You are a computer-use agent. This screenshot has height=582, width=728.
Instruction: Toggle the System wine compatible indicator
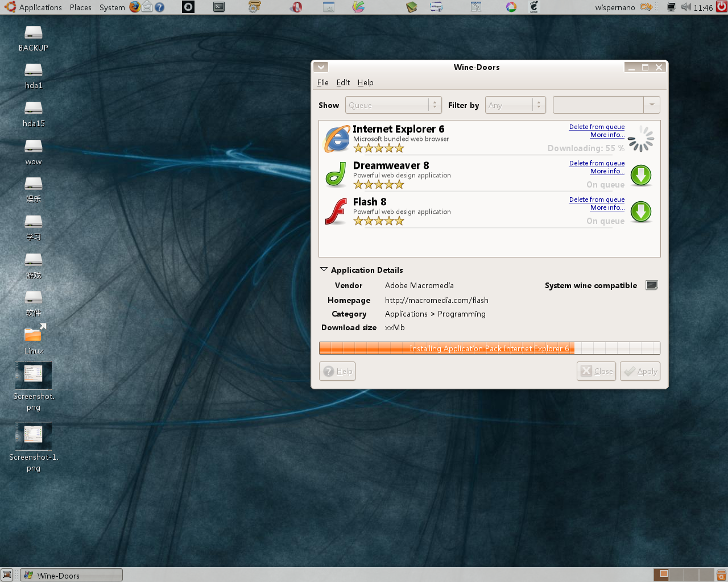(x=652, y=285)
